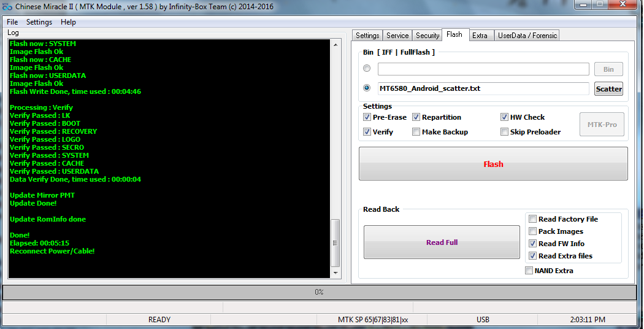Viewport: 644px width, 329px height.
Task: Open the Settings menu in menu bar
Action: pyautogui.click(x=39, y=22)
